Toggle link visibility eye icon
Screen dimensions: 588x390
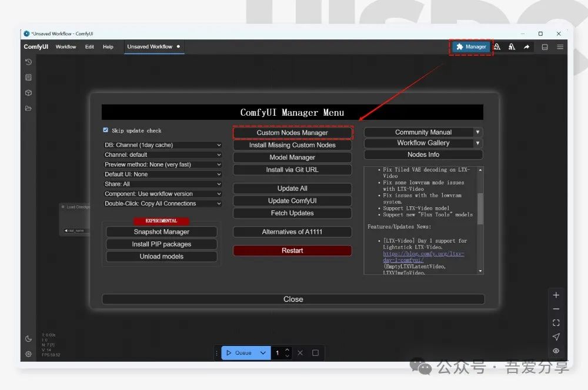[556, 351]
